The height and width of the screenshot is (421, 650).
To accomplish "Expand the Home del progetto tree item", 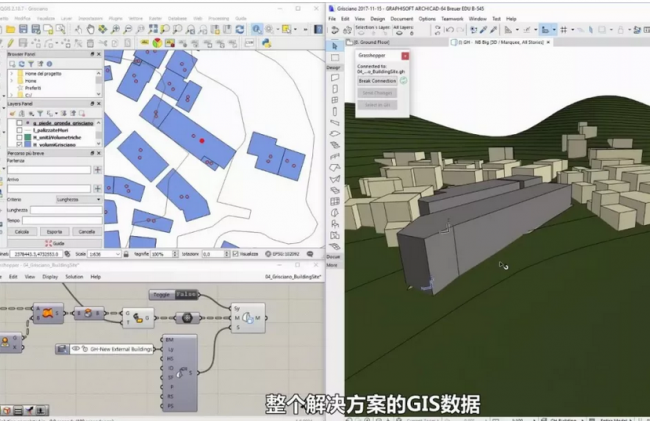I will coord(11,74).
